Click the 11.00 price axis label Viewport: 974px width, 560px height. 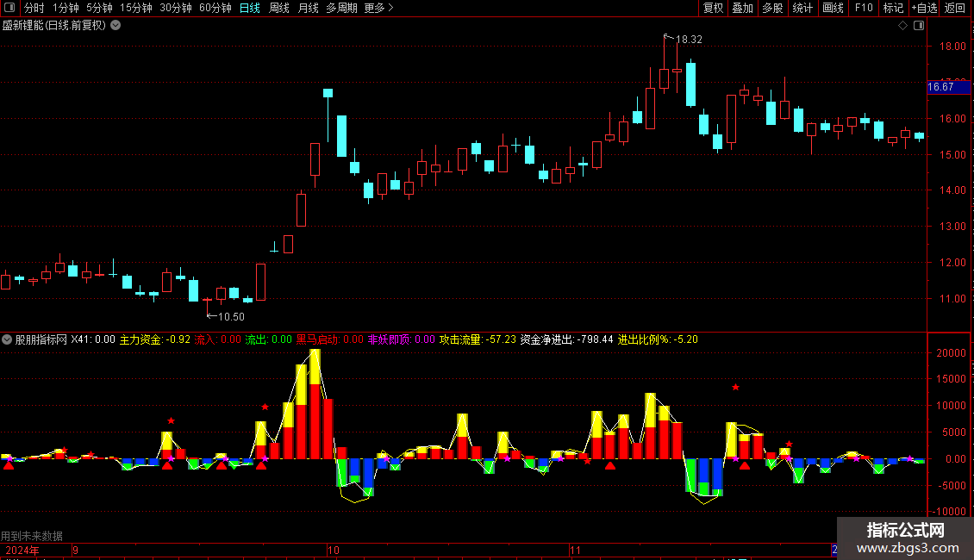click(x=952, y=299)
